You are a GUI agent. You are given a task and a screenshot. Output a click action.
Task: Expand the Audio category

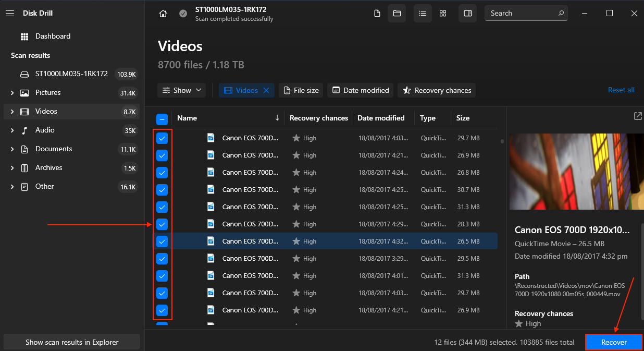(x=12, y=130)
